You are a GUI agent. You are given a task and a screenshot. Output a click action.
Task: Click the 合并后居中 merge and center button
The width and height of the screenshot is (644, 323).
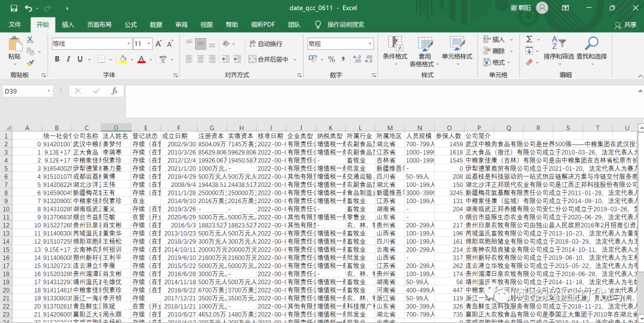[x=268, y=59]
